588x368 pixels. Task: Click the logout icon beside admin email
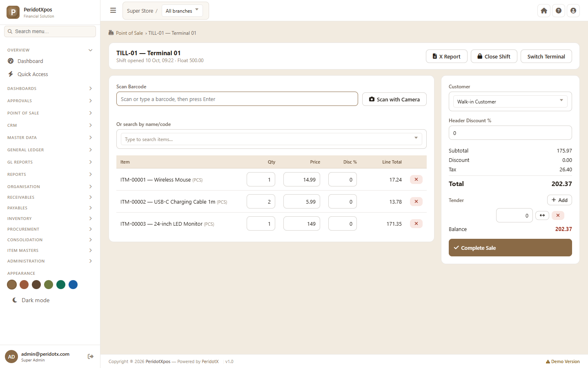(91, 357)
